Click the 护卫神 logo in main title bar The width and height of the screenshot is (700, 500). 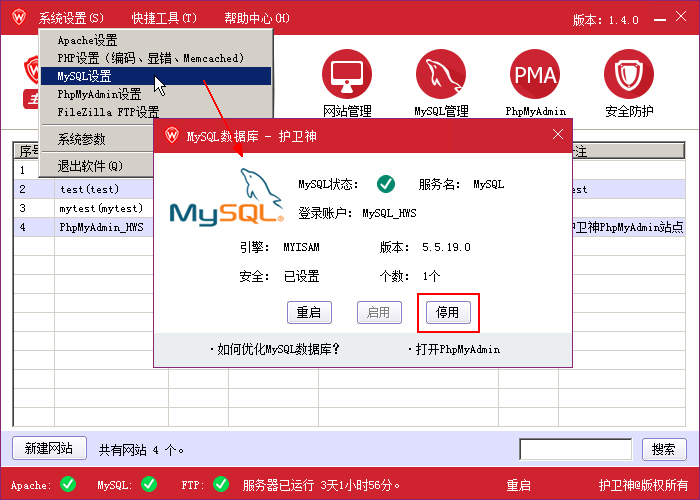coord(19,17)
